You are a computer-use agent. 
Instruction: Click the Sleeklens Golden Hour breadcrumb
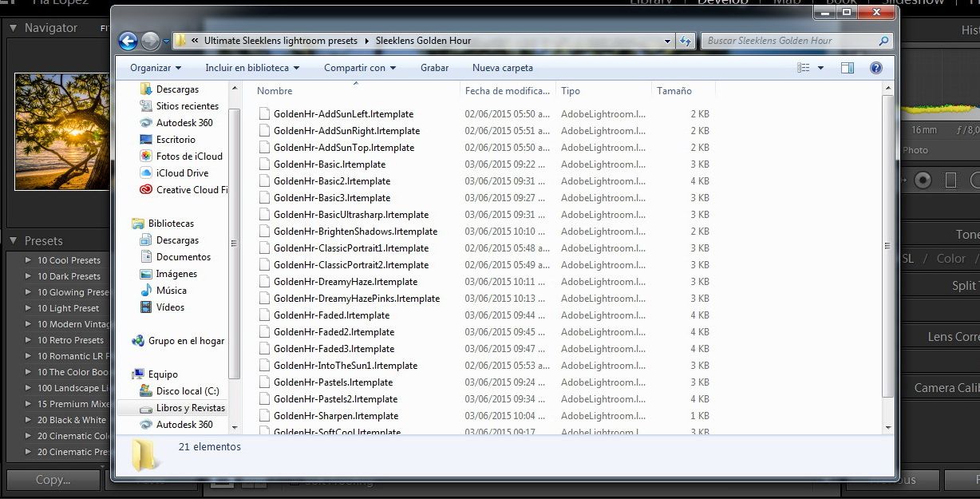pyautogui.click(x=423, y=41)
